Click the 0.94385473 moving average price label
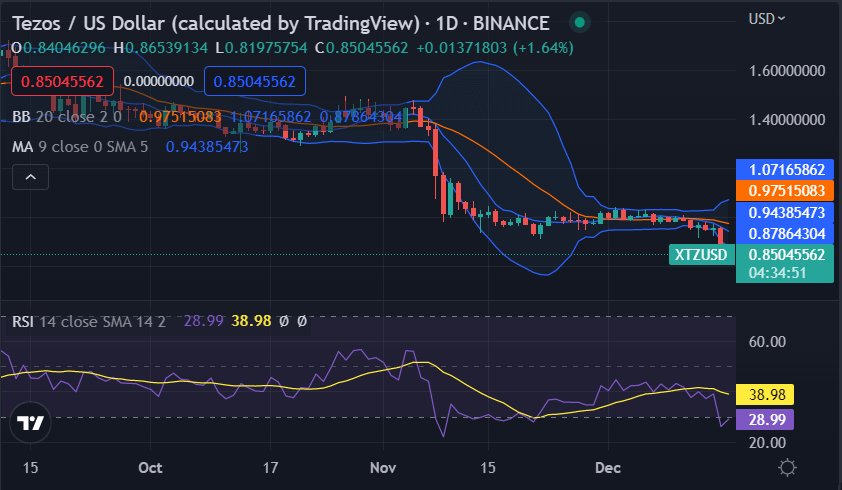This screenshot has height=490, width=842. tap(786, 212)
